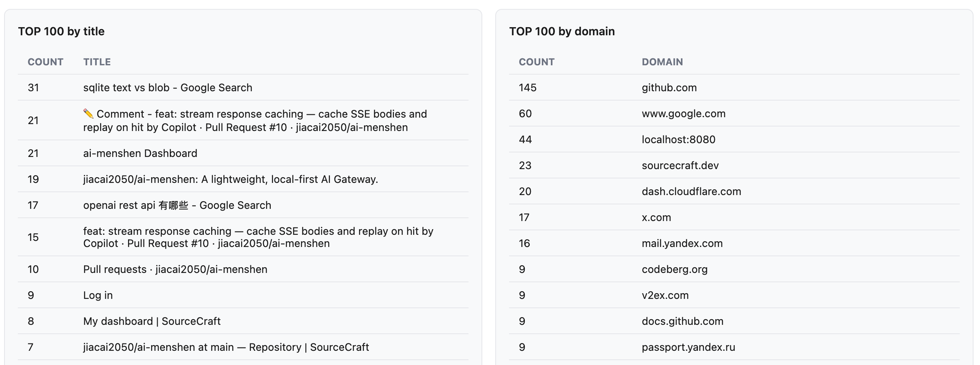Click count 8 beside My dashboard

point(31,321)
